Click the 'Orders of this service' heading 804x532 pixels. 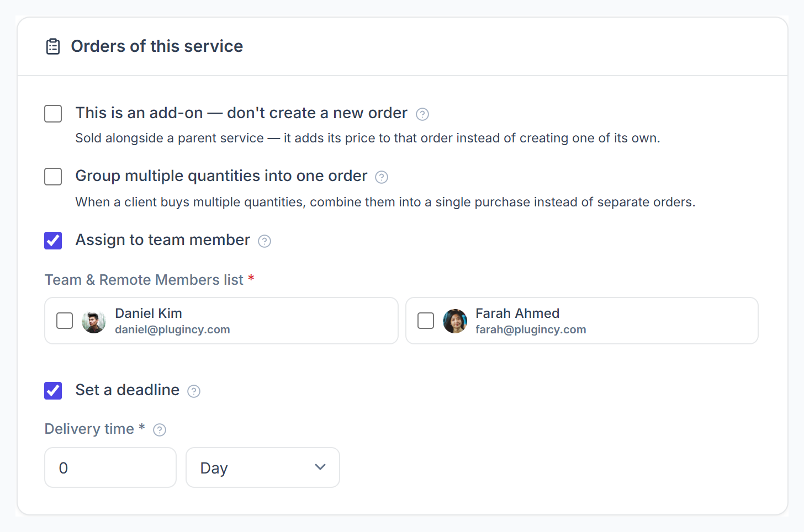[157, 46]
